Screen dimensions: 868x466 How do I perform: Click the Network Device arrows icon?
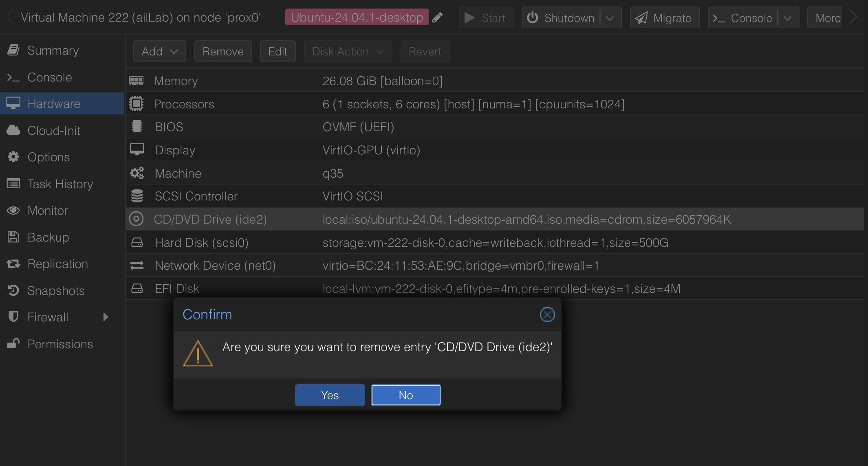[x=137, y=266]
